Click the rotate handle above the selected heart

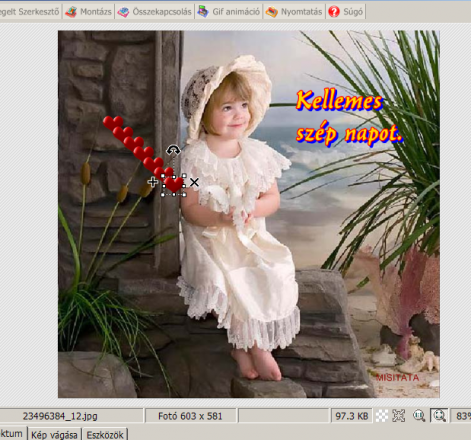173,150
